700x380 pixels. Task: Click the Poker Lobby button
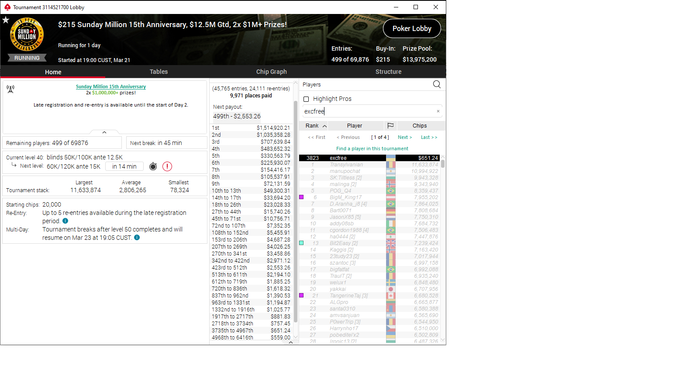tap(412, 29)
